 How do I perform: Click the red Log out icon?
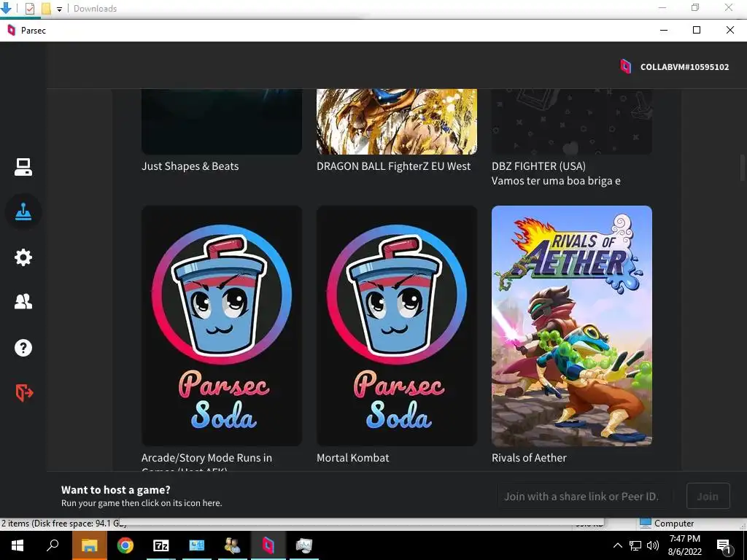coord(24,393)
